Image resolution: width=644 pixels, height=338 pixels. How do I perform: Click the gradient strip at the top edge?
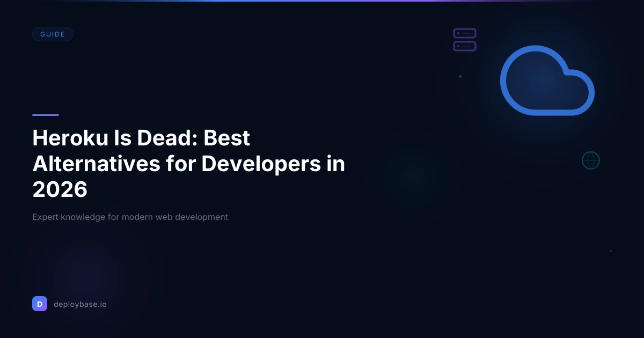322,2
